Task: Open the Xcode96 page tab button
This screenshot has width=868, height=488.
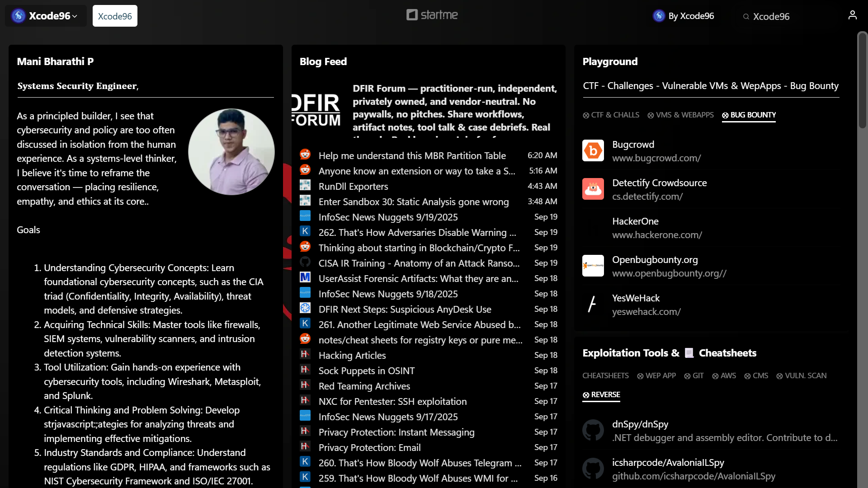Action: pyautogui.click(x=115, y=16)
